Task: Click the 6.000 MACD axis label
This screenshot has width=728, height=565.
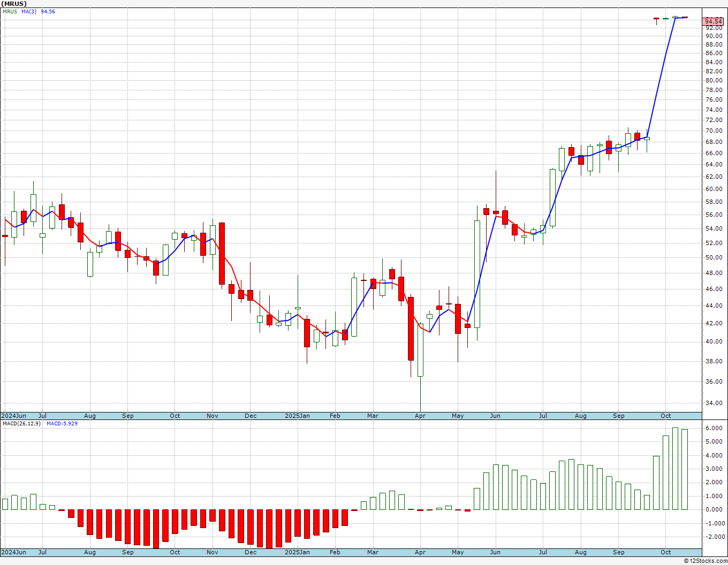Action: 714,429
